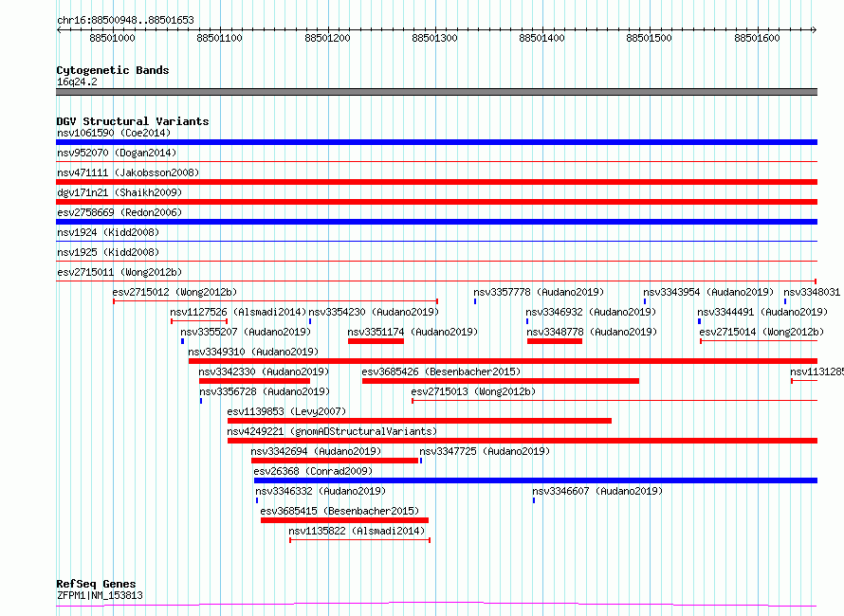This screenshot has height=616, width=844.
Task: Click the chr16:88500948..88501653 region label
Action: pyautogui.click(x=125, y=21)
